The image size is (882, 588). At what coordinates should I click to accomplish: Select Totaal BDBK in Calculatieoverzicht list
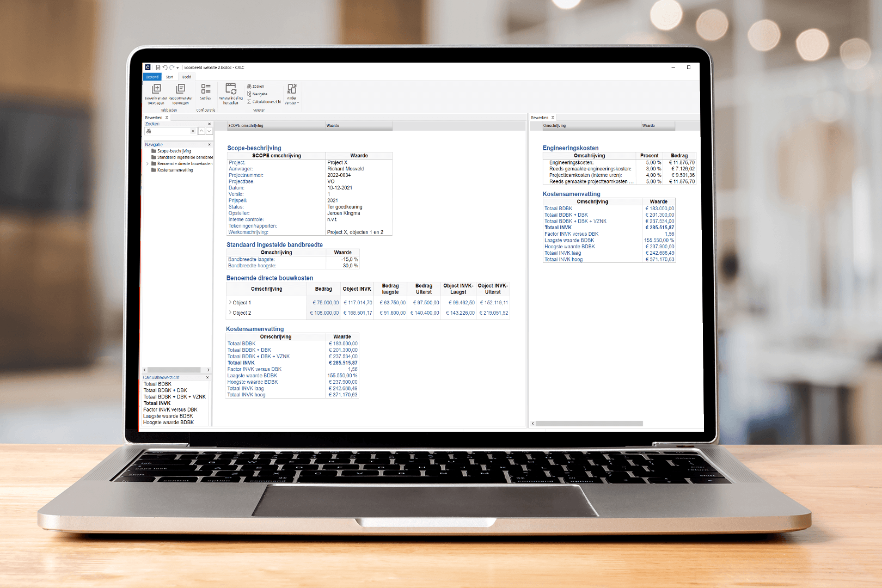(157, 384)
